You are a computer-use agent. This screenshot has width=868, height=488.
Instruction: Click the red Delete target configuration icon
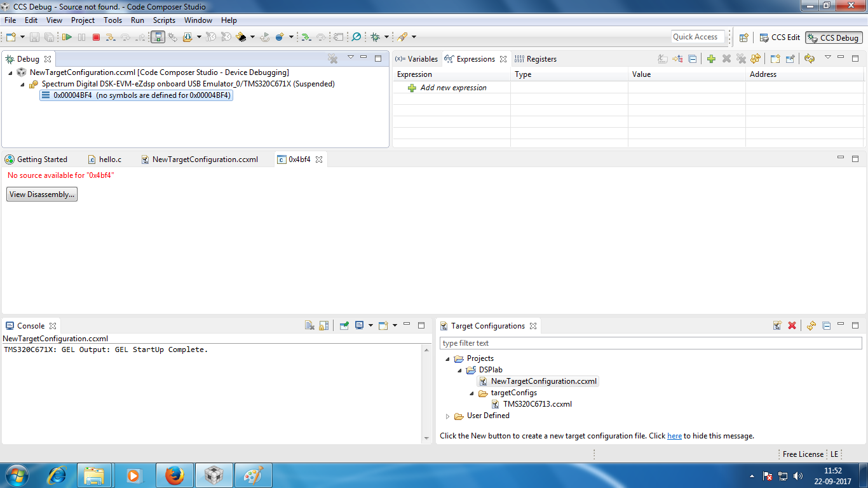click(792, 326)
